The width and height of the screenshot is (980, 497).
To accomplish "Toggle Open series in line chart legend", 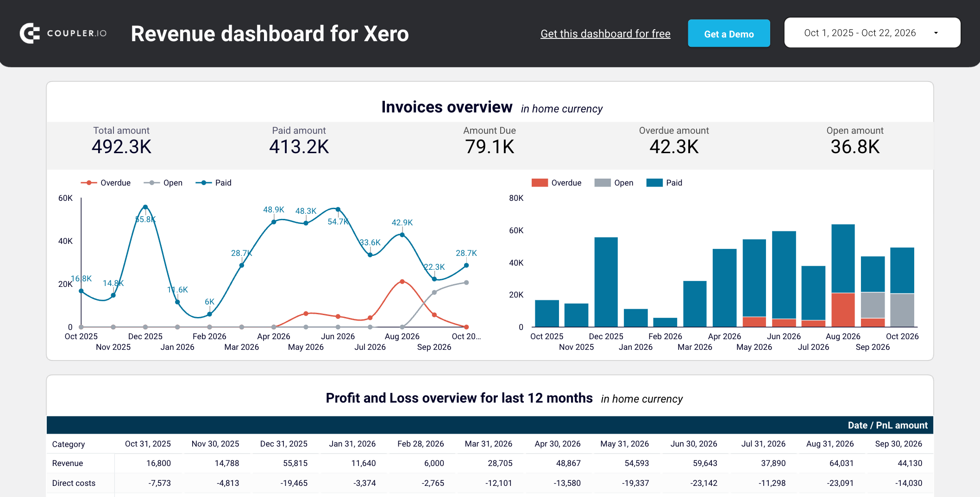I will pos(163,183).
